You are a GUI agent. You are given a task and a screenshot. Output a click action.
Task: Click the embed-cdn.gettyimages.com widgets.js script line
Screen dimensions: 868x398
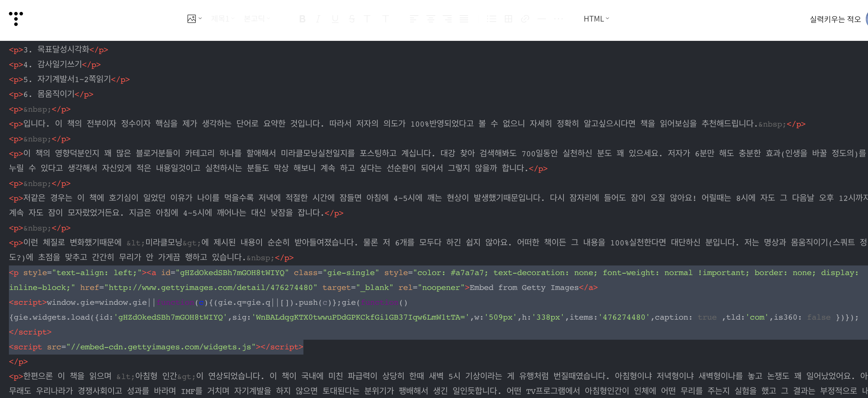click(x=156, y=347)
